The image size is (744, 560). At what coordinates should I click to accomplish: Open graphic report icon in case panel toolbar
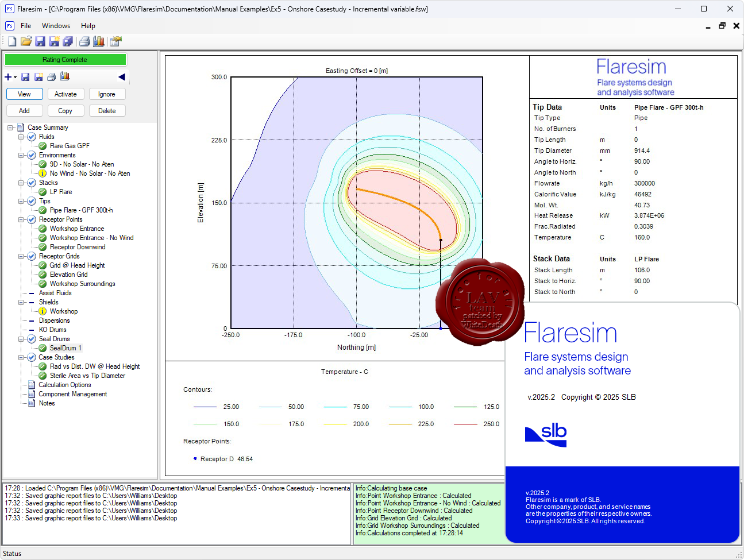click(65, 76)
